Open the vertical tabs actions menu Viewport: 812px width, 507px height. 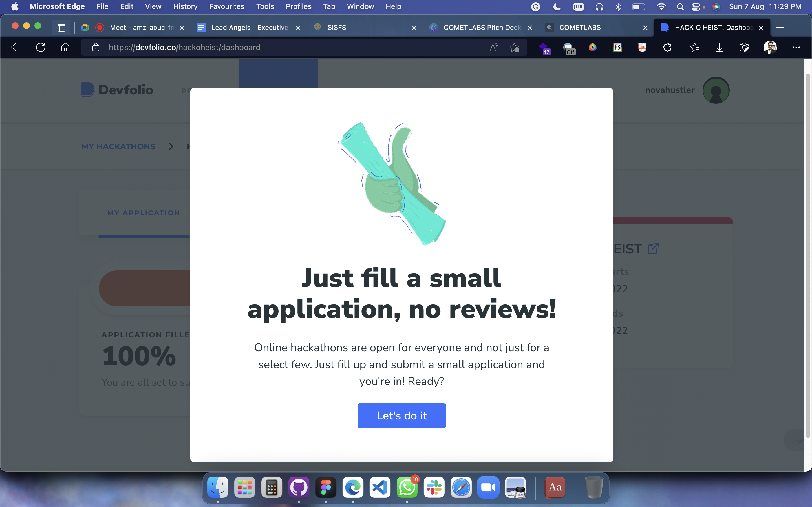[x=61, y=28]
